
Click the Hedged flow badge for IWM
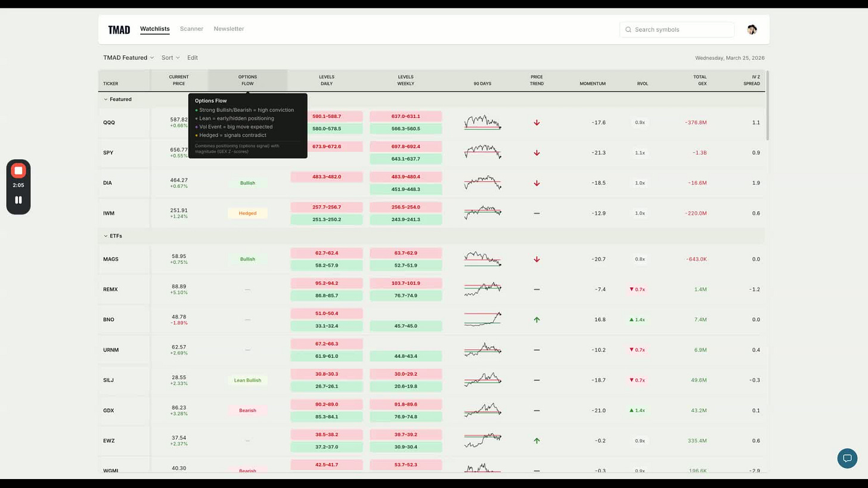(x=247, y=213)
